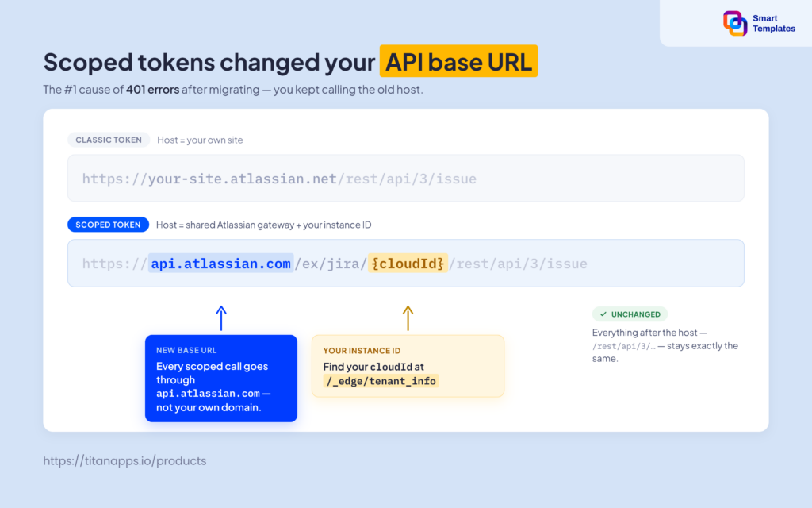Click 'Every scoped call goes through' text
The height and width of the screenshot is (508, 812).
tap(213, 373)
